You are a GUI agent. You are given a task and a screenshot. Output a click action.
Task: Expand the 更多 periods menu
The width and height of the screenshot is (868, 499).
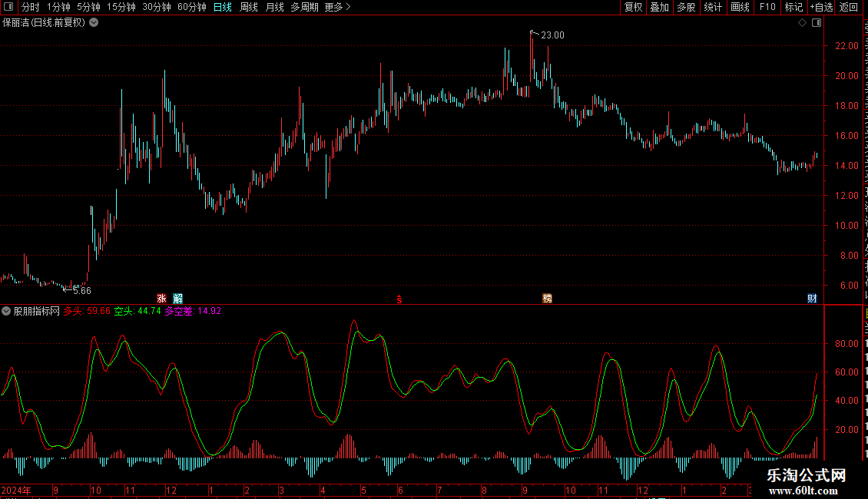click(x=337, y=7)
